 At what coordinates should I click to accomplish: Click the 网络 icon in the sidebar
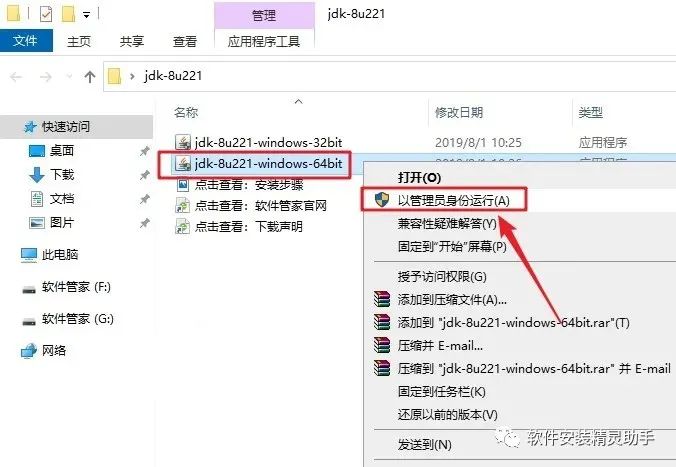tap(29, 351)
